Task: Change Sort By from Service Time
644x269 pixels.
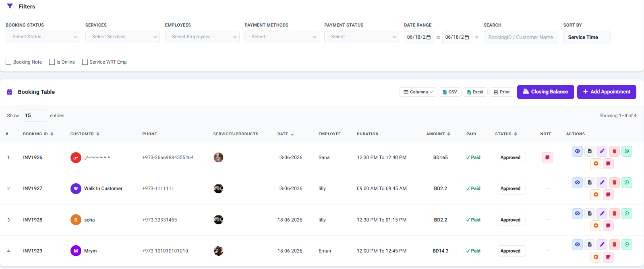Action: point(587,37)
